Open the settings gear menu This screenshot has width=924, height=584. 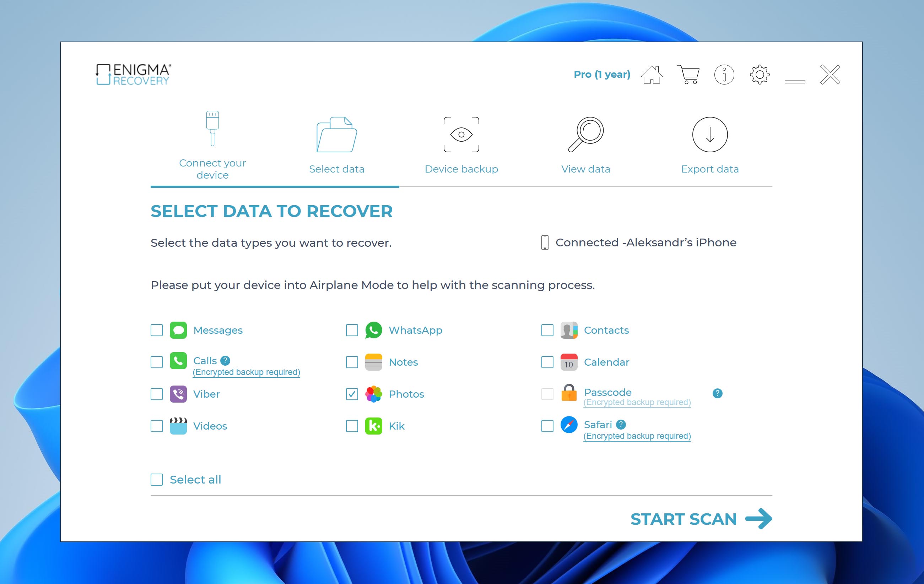pyautogui.click(x=758, y=73)
